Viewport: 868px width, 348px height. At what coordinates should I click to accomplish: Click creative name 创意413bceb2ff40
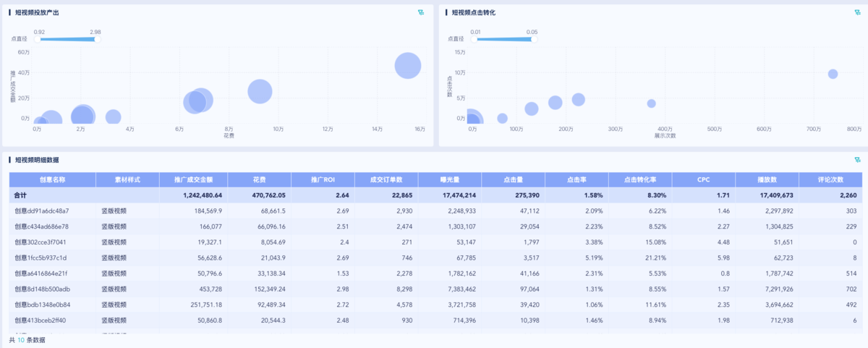(x=42, y=320)
